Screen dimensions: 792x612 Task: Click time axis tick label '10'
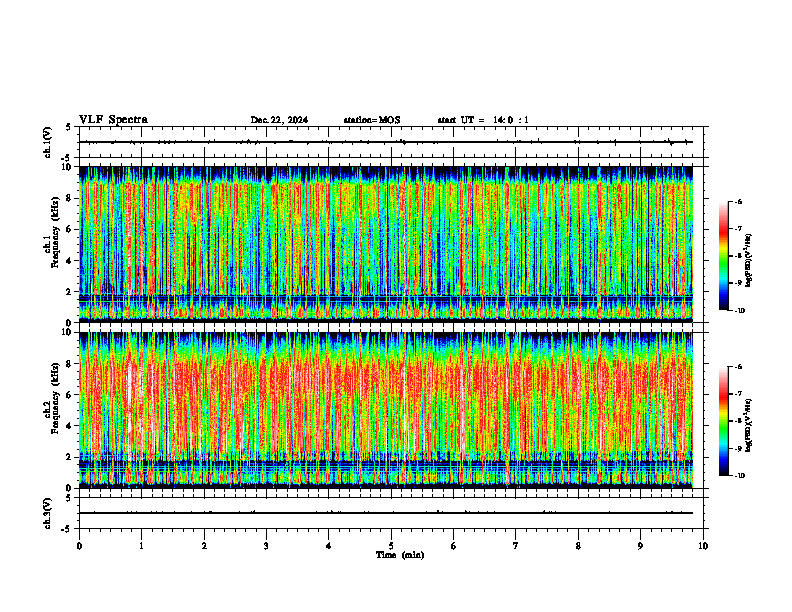[x=703, y=546]
